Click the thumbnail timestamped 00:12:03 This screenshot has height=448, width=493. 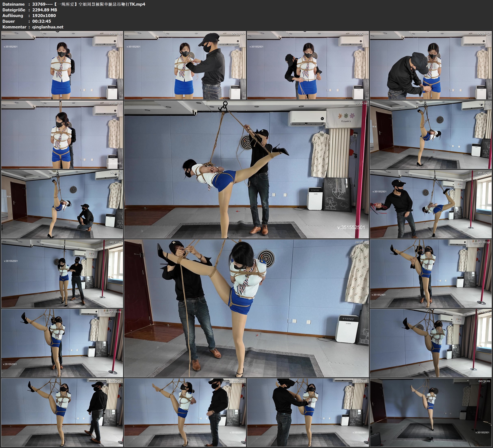(431, 135)
